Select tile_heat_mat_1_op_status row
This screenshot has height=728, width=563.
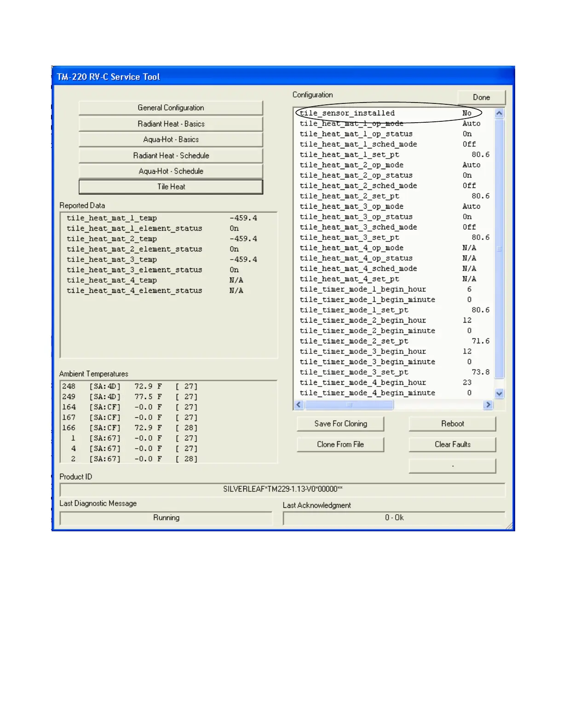[x=394, y=134]
